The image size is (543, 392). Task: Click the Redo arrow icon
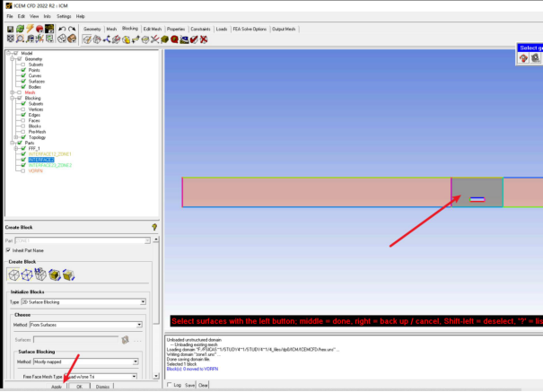[72, 29]
